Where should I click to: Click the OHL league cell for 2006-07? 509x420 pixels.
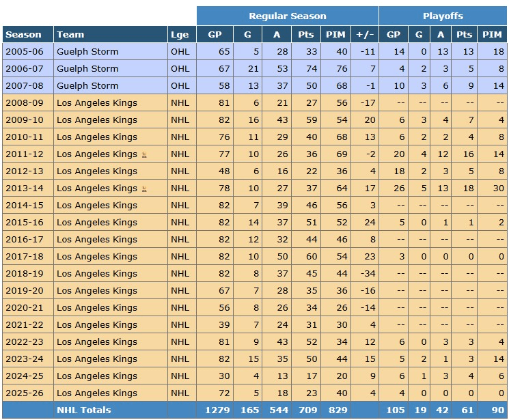click(x=182, y=69)
